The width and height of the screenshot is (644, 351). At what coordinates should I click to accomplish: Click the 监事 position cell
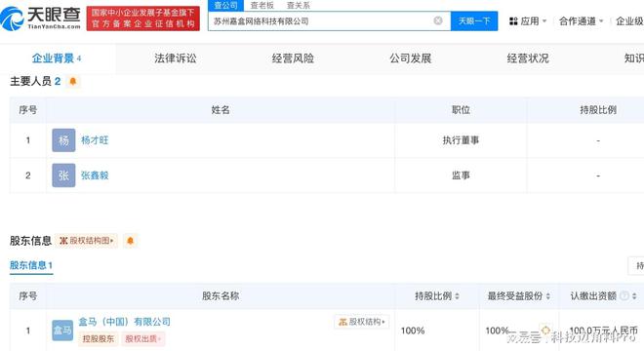(461, 175)
